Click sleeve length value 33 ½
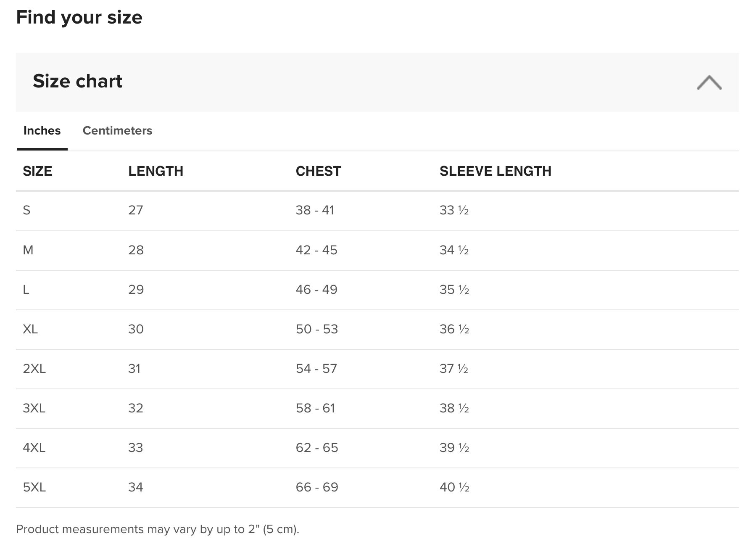 [x=454, y=210]
